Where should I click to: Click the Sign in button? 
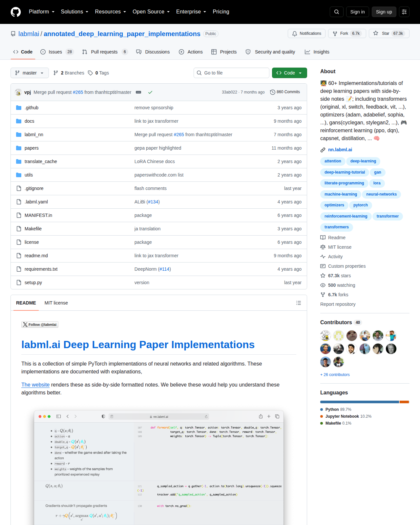(357, 12)
